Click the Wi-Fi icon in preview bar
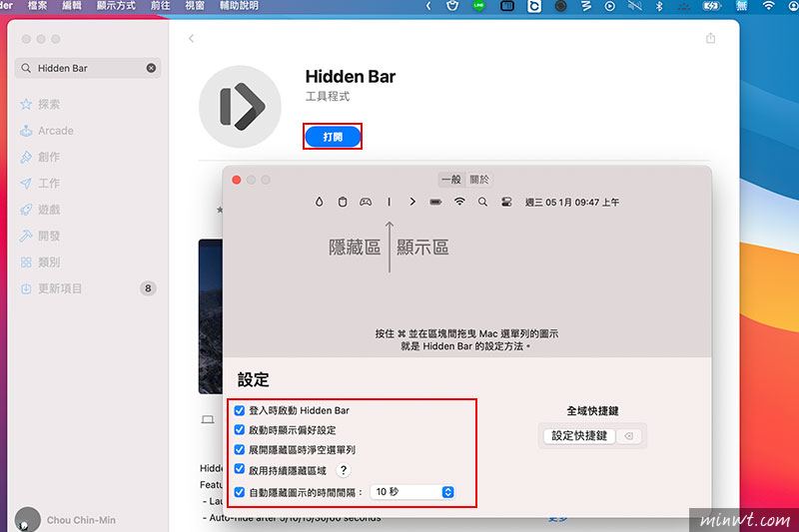799x532 pixels. coord(459,202)
